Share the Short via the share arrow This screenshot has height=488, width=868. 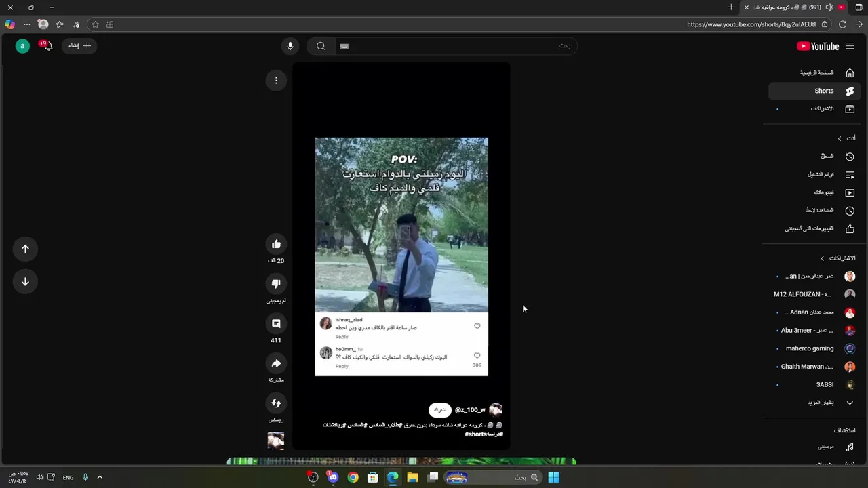point(276,364)
